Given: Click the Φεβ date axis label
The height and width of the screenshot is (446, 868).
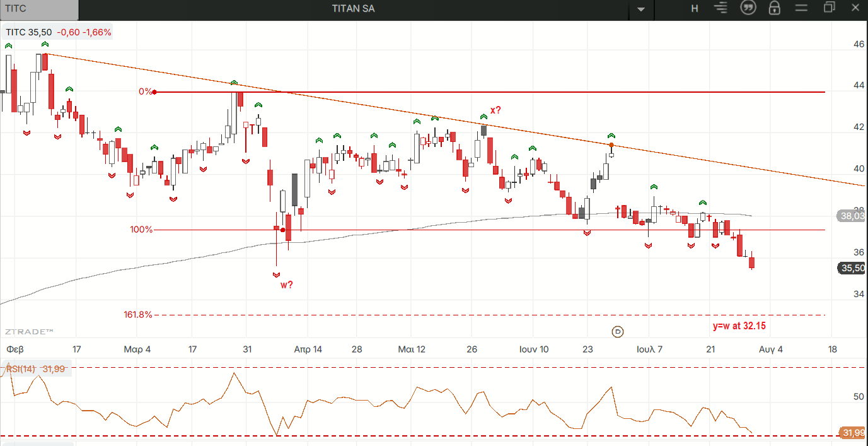Looking at the screenshot, I should (16, 349).
